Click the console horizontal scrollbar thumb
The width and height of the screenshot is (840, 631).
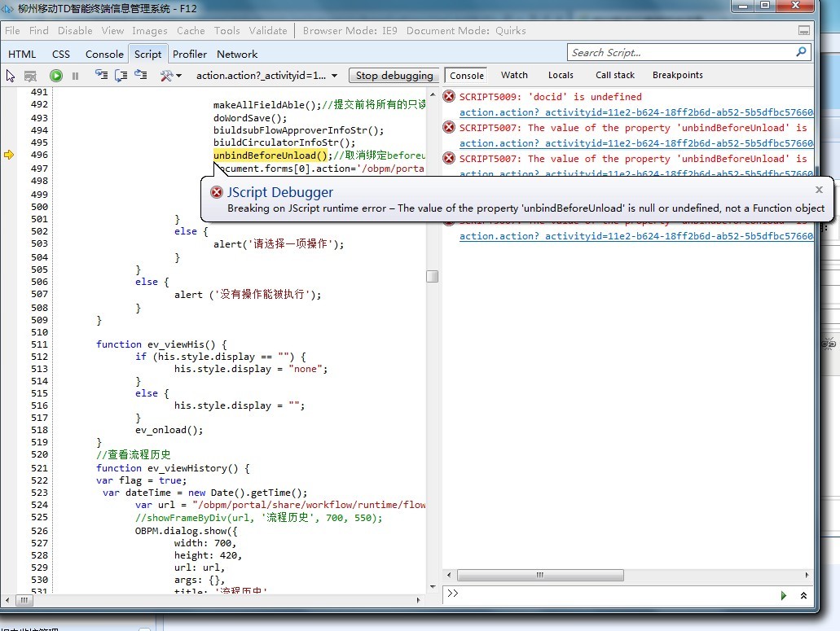click(x=540, y=575)
